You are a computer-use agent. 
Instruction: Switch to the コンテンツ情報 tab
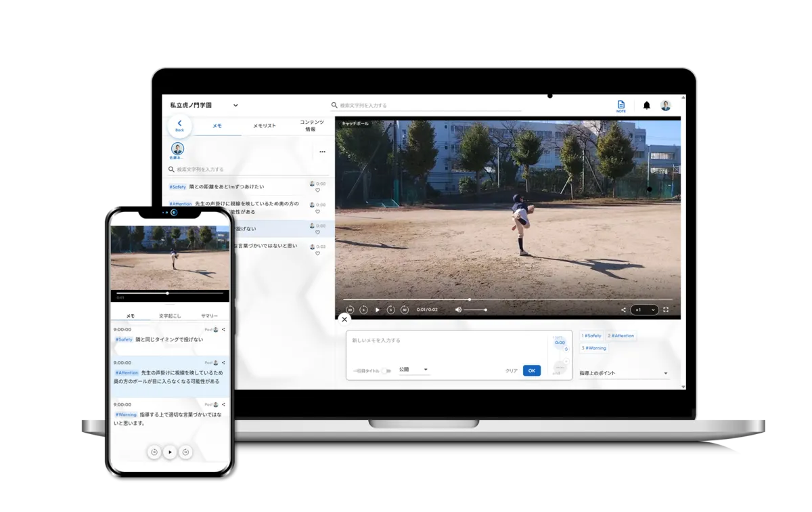(x=311, y=125)
